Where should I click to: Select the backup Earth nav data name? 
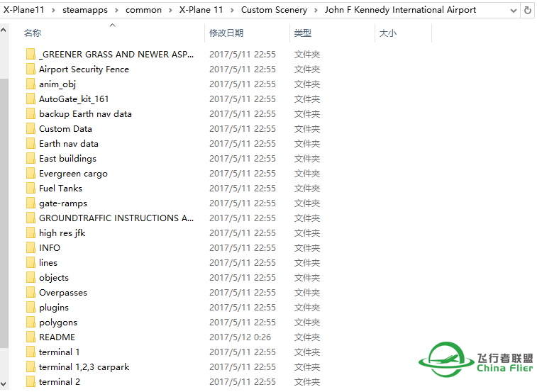tap(85, 114)
